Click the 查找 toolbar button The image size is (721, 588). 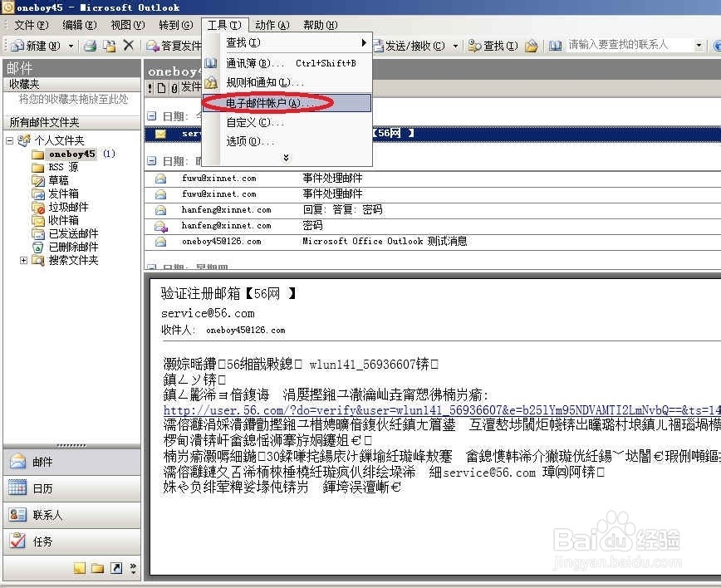coord(493,46)
